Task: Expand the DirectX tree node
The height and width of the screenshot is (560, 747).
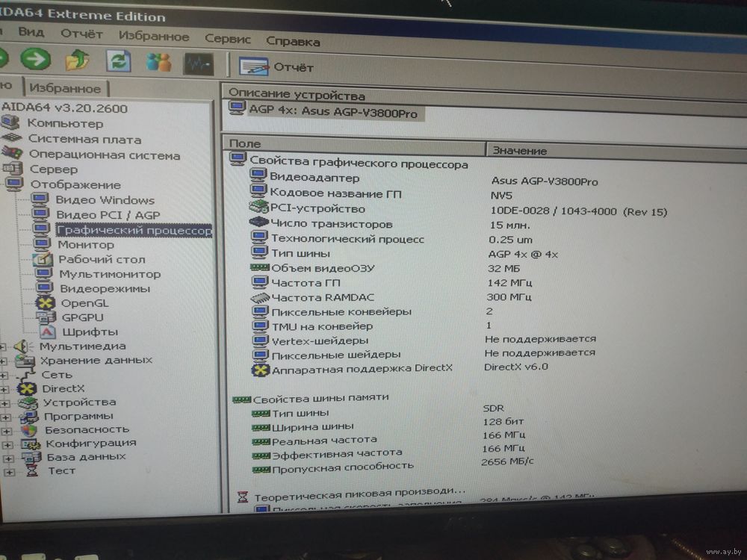Action: pyautogui.click(x=4, y=390)
